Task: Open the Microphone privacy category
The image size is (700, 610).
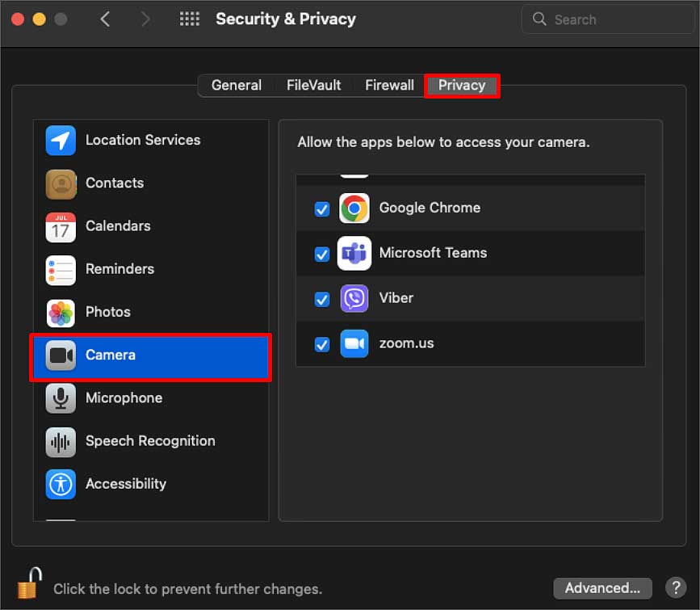Action: 151,398
